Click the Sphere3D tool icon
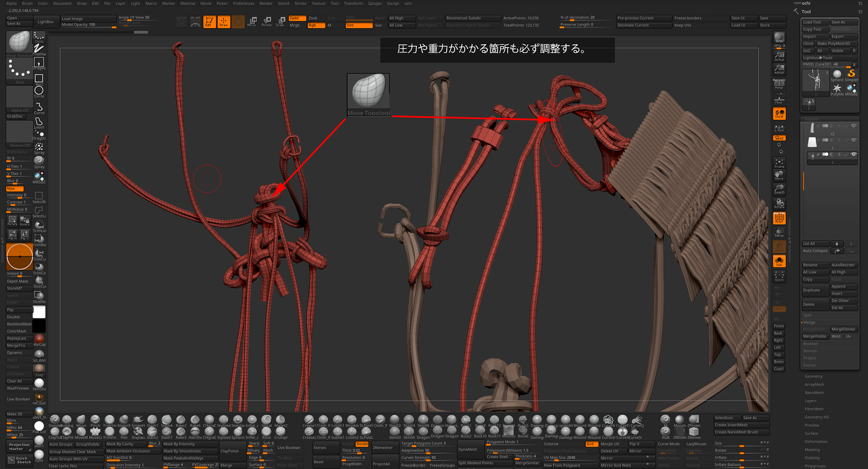 [837, 75]
